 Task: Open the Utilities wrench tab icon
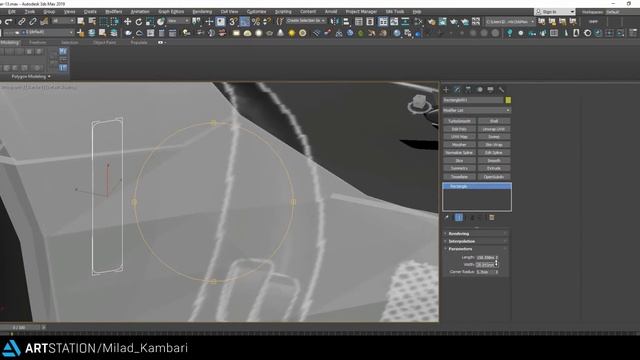[x=501, y=89]
